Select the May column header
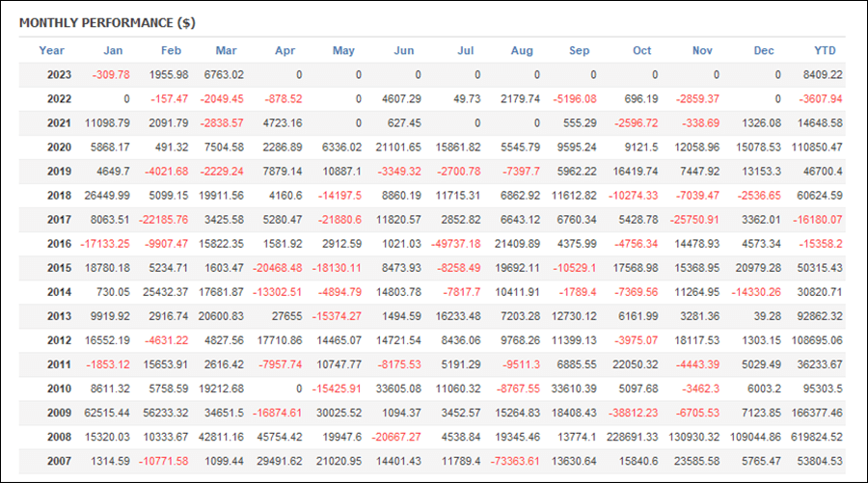The width and height of the screenshot is (868, 483). (x=343, y=50)
